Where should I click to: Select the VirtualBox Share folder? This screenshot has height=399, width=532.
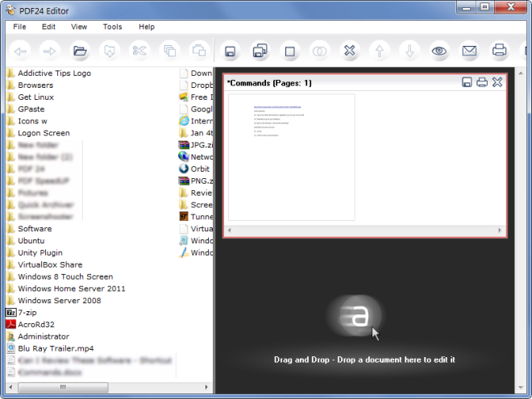(x=45, y=265)
